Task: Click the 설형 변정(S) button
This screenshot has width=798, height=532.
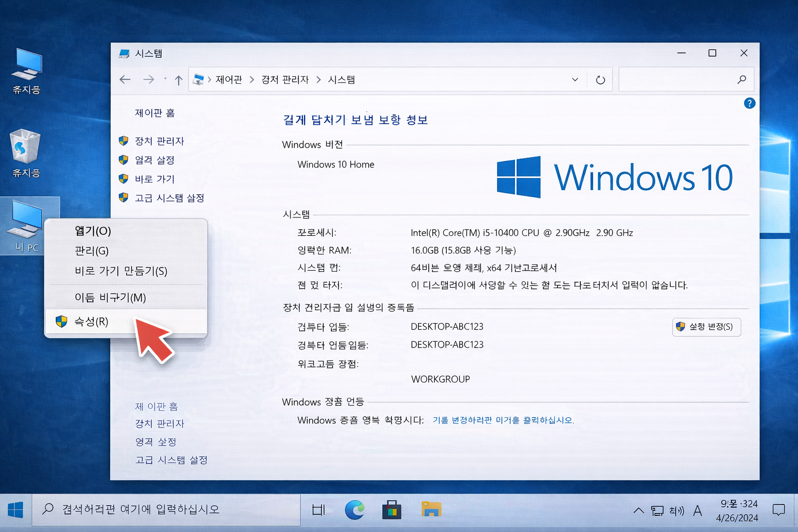Action: coord(707,327)
